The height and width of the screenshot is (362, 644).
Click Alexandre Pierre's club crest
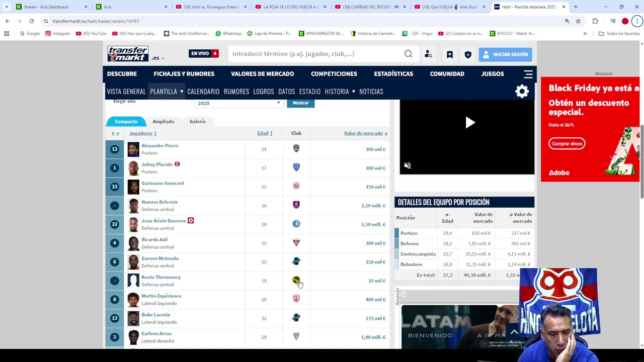[x=296, y=149]
